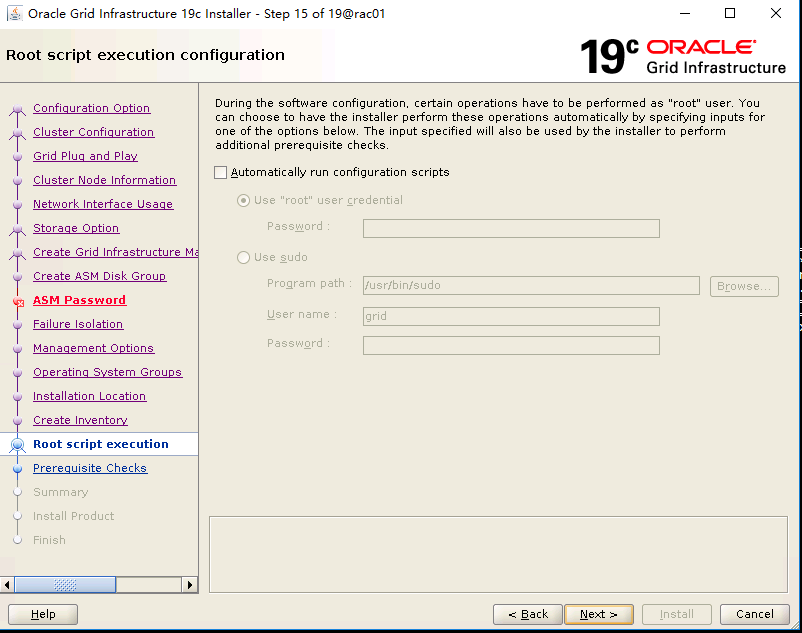Click the red error marker beside ASM Password
The width and height of the screenshot is (802, 633).
pyautogui.click(x=18, y=301)
